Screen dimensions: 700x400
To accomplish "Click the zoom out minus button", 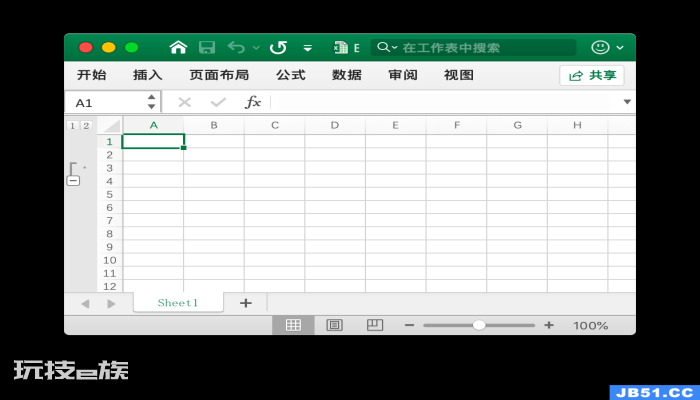I will [409, 325].
